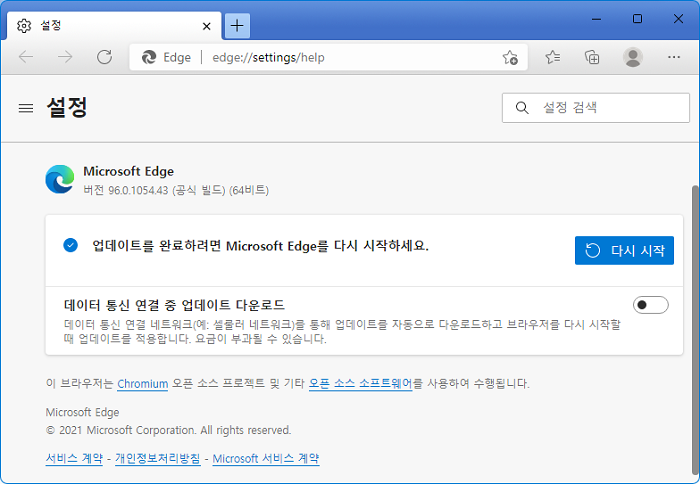Click the Microsoft Edge logo image
The image size is (700, 484).
pyautogui.click(x=60, y=179)
